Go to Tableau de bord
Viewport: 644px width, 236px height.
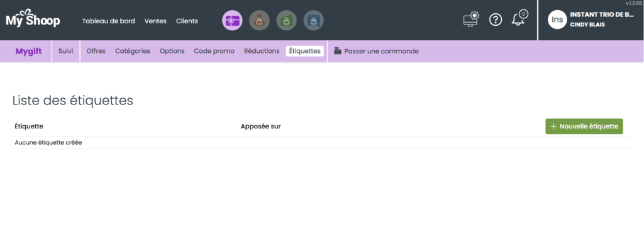(108, 21)
